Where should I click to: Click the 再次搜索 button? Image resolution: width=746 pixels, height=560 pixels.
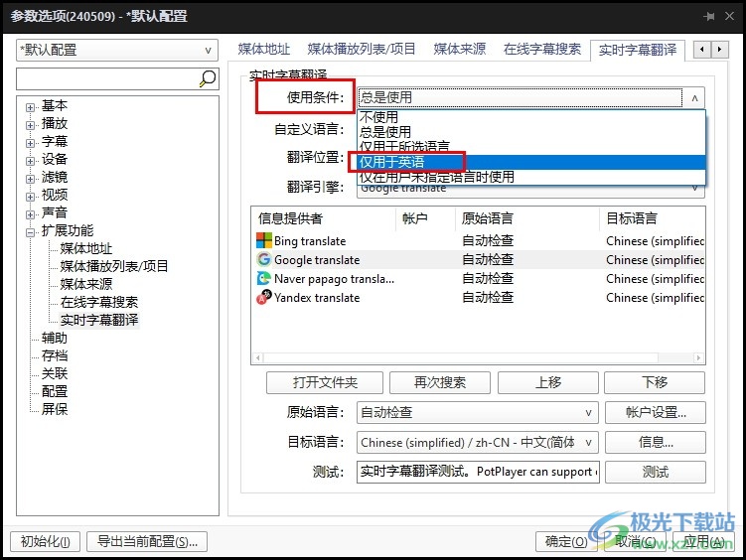tap(440, 382)
